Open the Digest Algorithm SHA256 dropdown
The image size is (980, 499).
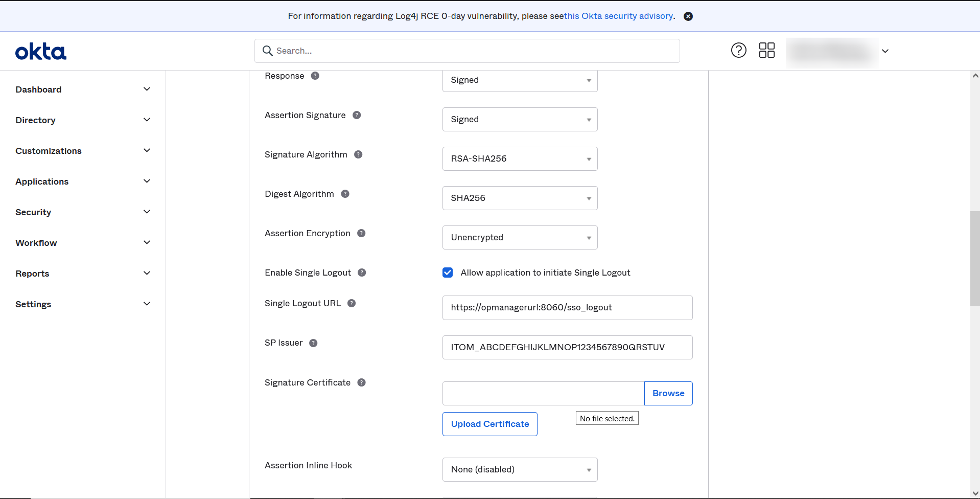click(520, 198)
